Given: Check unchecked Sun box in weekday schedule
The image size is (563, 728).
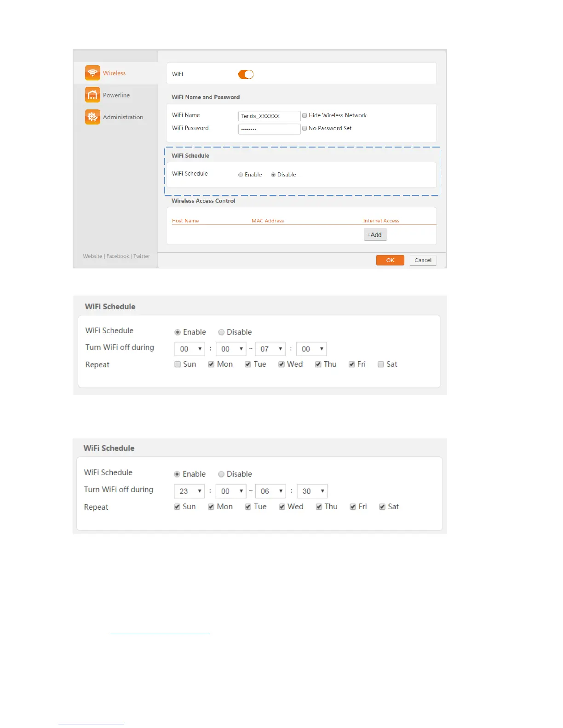Looking at the screenshot, I should coord(178,364).
